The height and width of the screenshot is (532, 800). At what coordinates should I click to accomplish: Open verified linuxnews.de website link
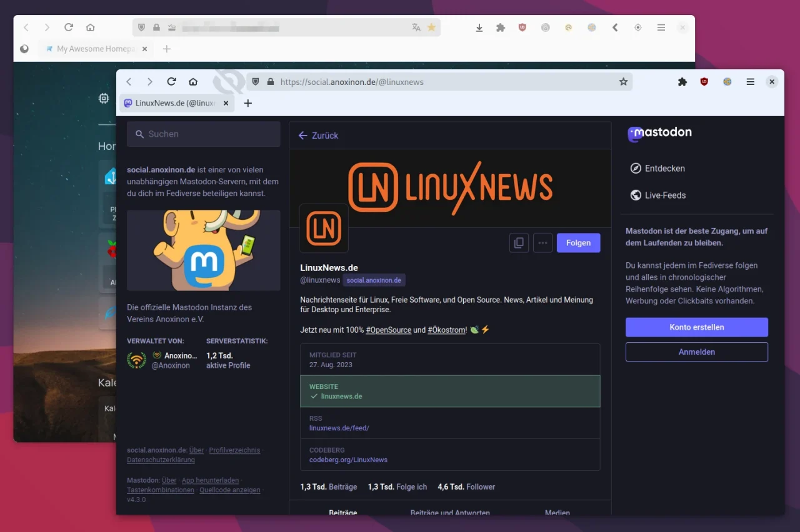tap(341, 397)
